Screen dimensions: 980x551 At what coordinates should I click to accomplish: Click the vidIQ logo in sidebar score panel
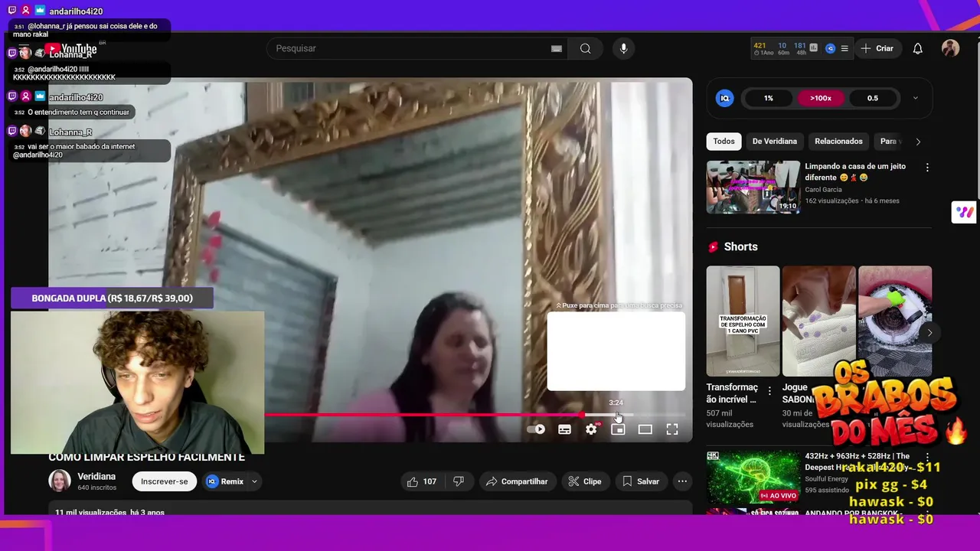click(x=724, y=98)
